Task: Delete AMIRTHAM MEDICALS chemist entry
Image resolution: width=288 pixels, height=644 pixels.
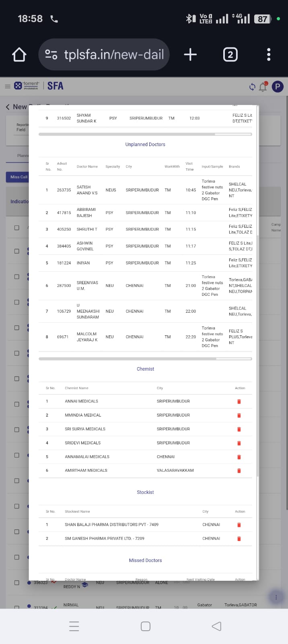Action: [x=239, y=471]
